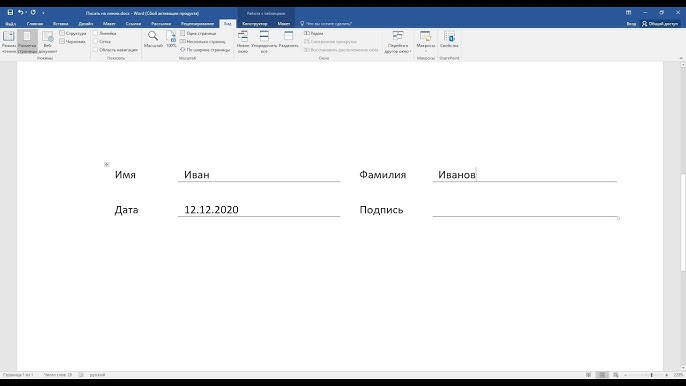Click the empty signature line cell

pos(525,210)
